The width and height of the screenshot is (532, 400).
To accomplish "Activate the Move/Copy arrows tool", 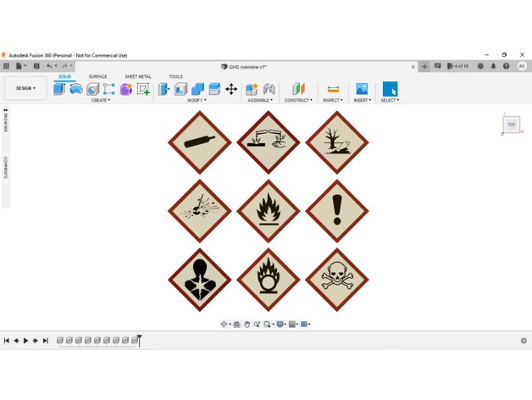I will pyautogui.click(x=231, y=89).
